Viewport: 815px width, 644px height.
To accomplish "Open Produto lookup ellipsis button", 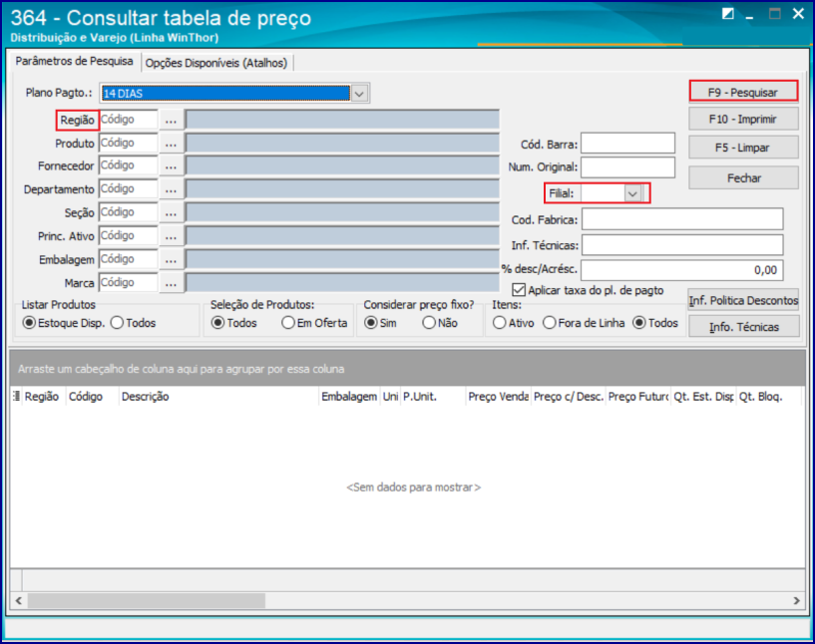I will pos(171,144).
